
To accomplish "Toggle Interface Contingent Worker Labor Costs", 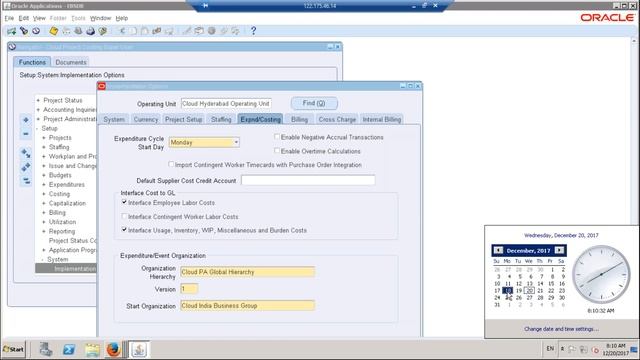I will (124, 216).
